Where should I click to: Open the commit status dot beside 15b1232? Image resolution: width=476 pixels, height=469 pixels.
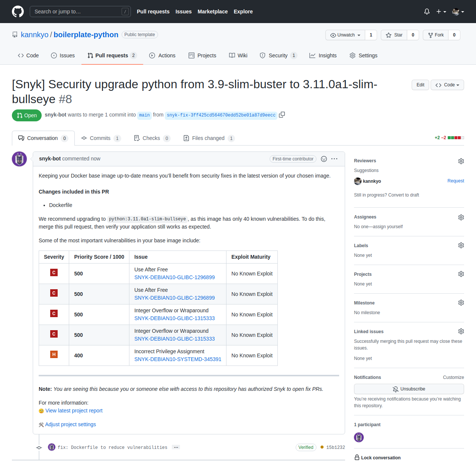322,447
